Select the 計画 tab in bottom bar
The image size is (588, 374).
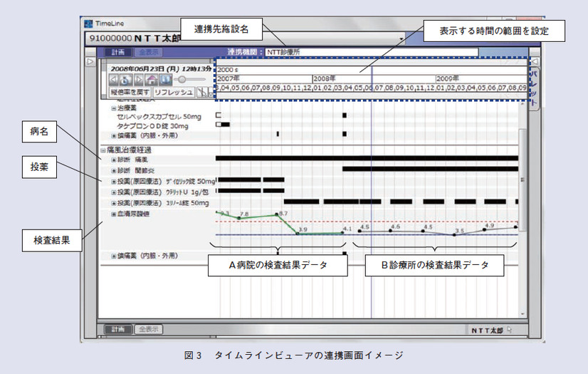117,329
